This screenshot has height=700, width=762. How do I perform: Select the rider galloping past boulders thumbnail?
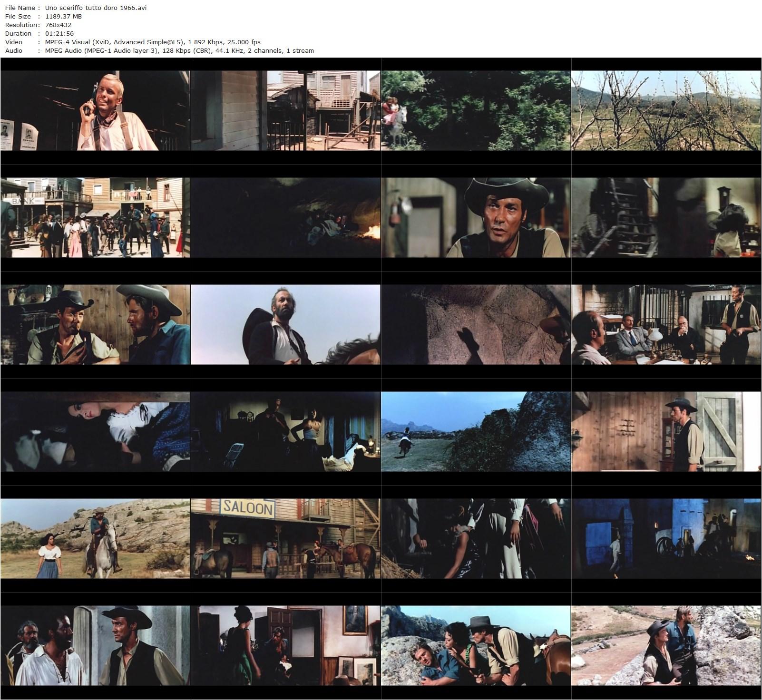(476, 431)
